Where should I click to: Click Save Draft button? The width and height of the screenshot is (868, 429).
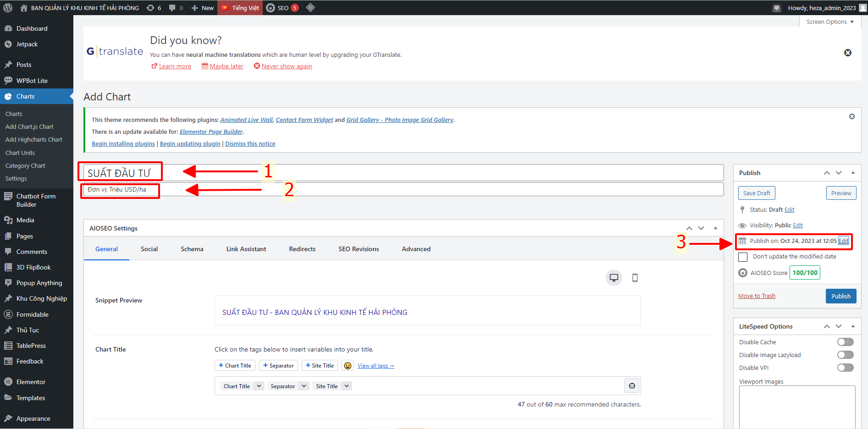click(x=756, y=193)
